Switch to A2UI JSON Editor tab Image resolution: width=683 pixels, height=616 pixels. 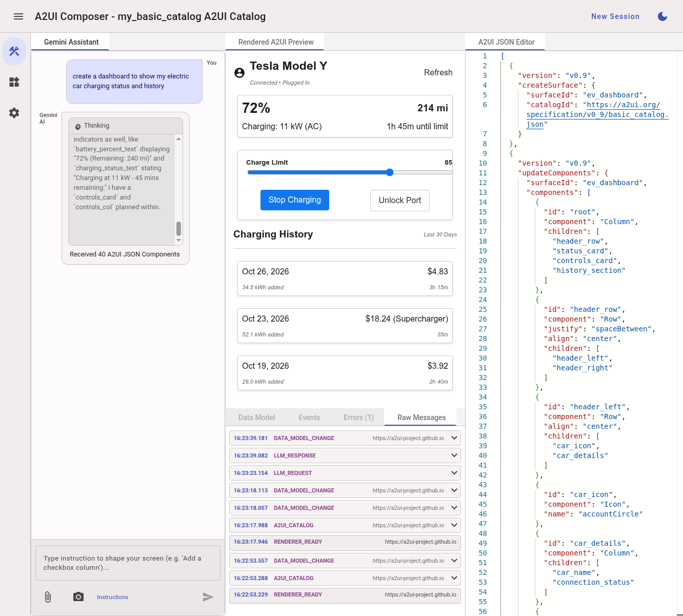pyautogui.click(x=506, y=42)
